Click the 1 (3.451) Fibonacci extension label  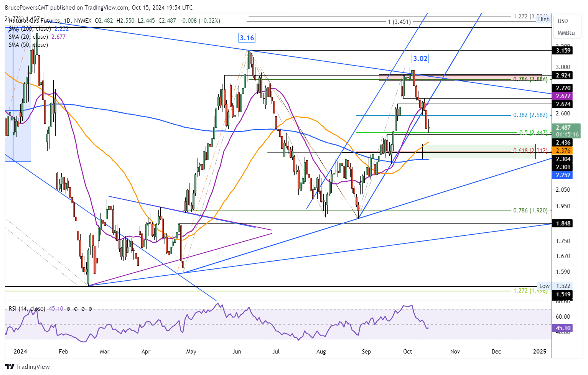399,21
